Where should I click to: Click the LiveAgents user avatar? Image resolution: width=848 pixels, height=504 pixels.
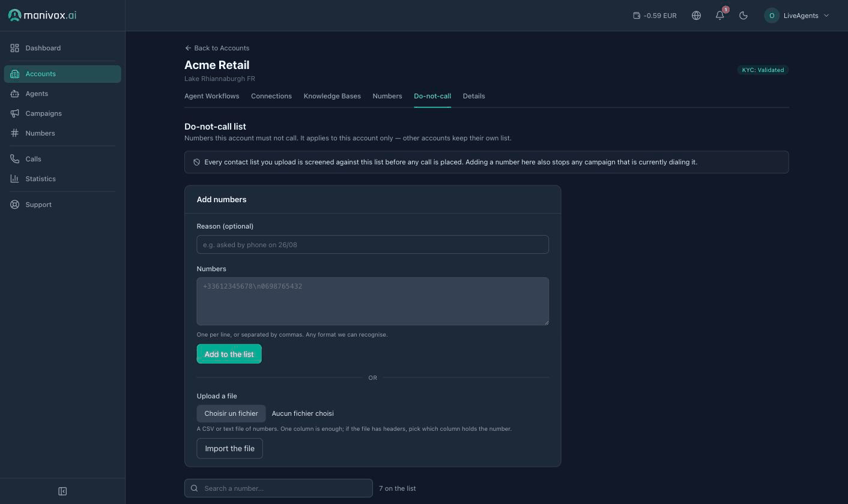pyautogui.click(x=772, y=16)
